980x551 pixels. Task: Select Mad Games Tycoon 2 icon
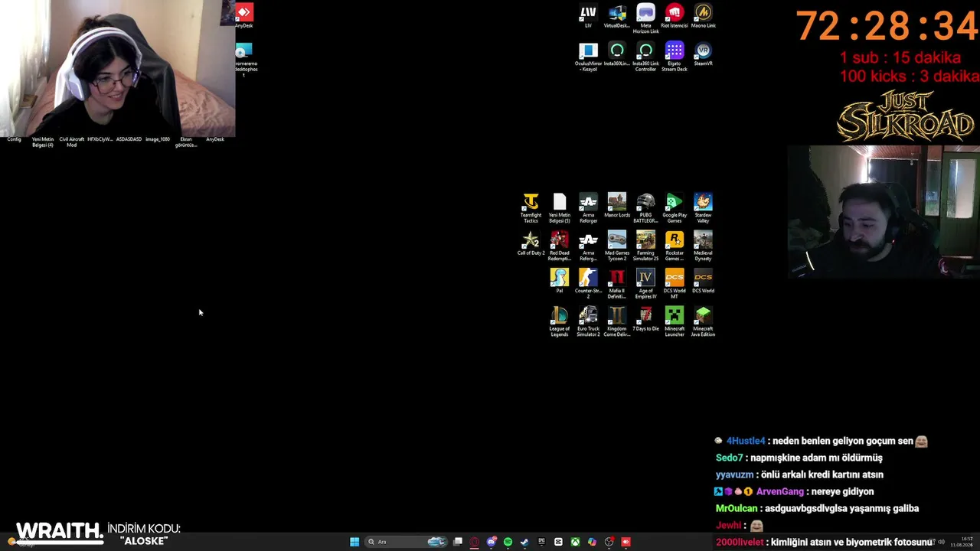point(617,246)
